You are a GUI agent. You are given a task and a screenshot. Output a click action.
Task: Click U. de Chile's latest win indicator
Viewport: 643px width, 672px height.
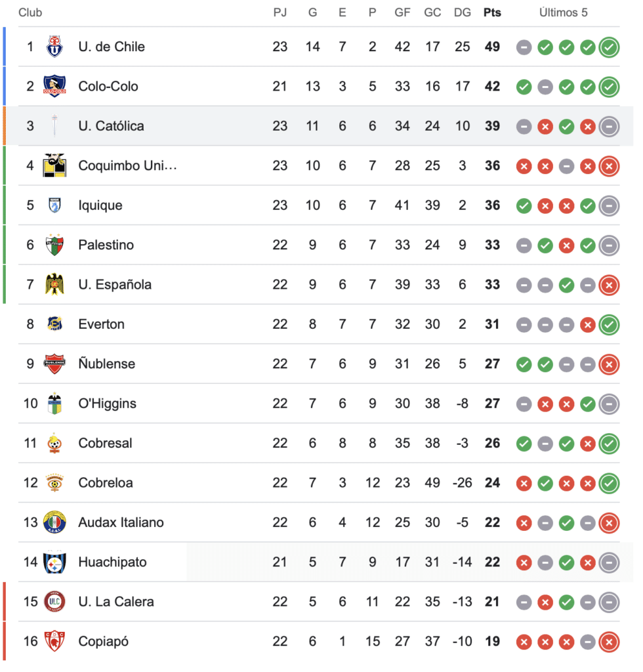coord(609,47)
